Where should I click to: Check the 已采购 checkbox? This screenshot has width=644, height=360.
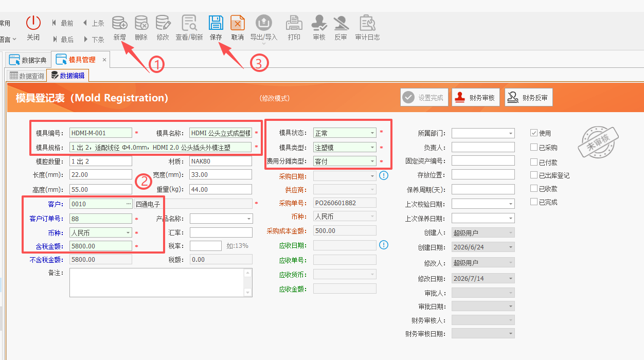click(x=534, y=147)
